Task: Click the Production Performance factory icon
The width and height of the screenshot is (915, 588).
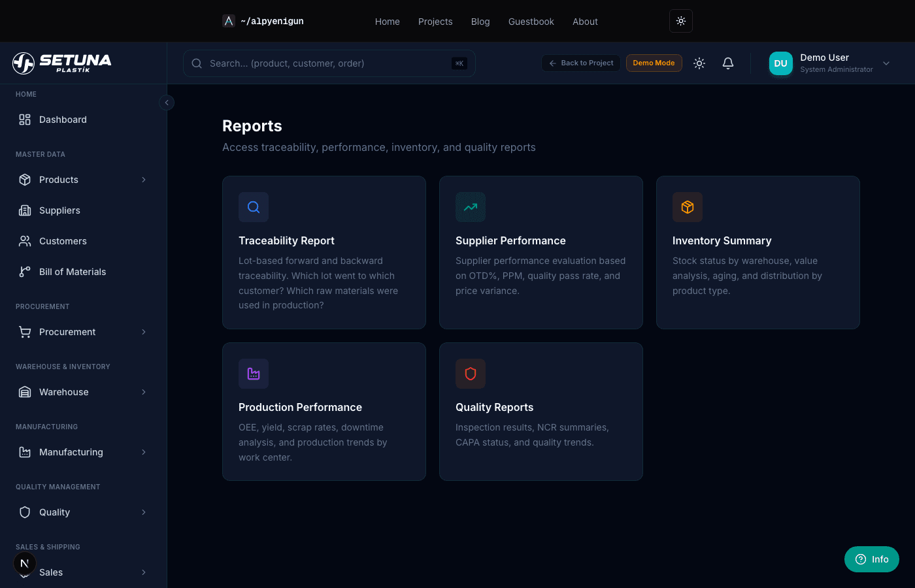Action: point(254,373)
